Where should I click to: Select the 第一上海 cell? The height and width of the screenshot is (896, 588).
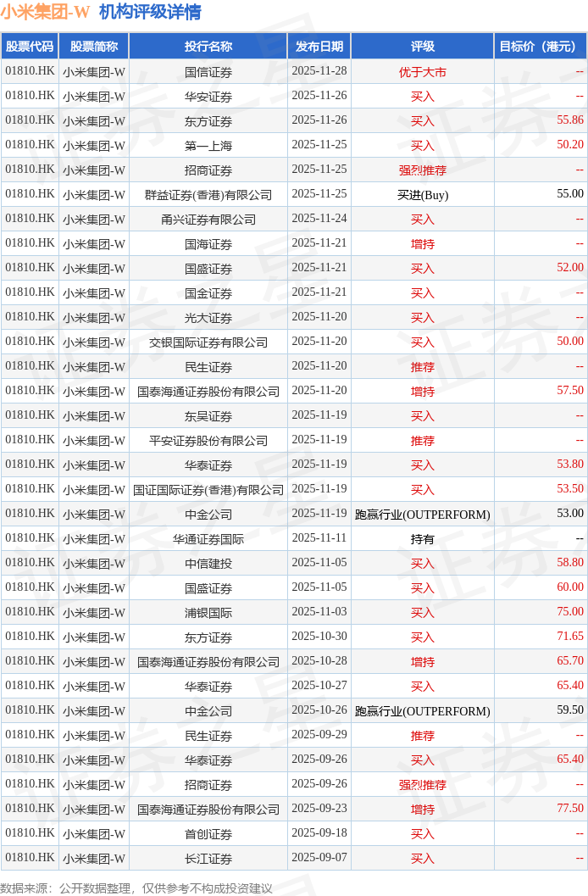pyautogui.click(x=208, y=146)
